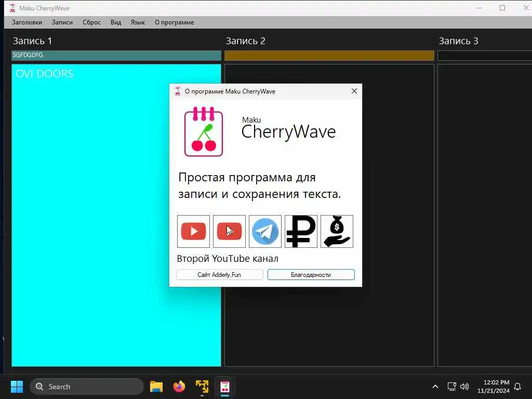
Task: Open the Заголовки menu
Action: 27,22
